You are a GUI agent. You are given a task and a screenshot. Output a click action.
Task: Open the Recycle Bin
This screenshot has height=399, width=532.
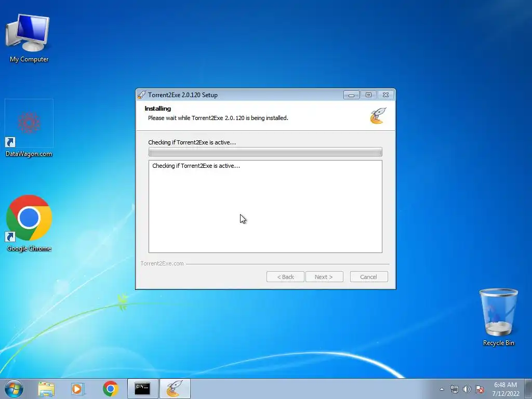(498, 317)
